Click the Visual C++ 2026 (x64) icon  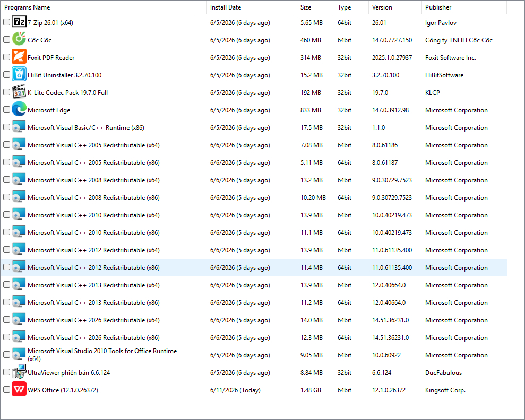[x=19, y=319]
